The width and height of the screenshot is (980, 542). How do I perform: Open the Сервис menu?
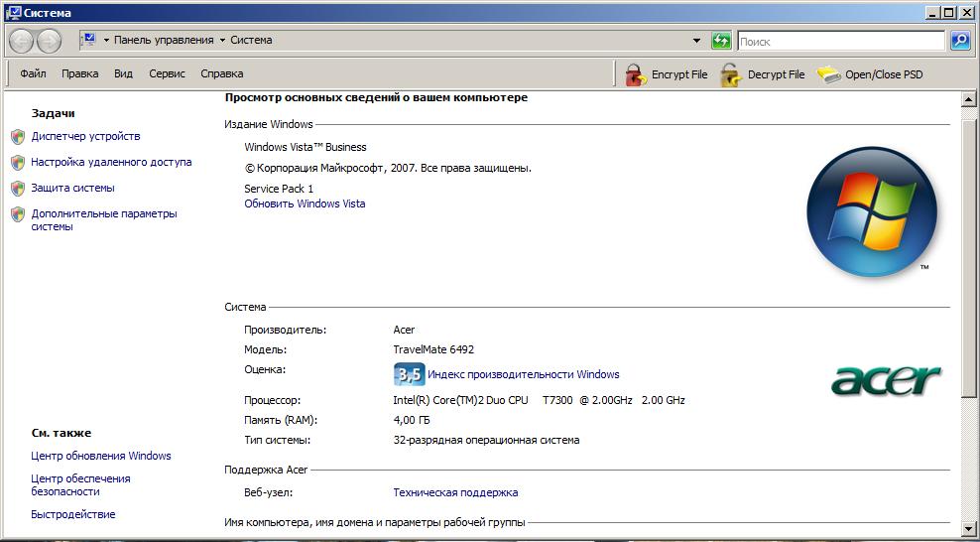click(x=167, y=73)
